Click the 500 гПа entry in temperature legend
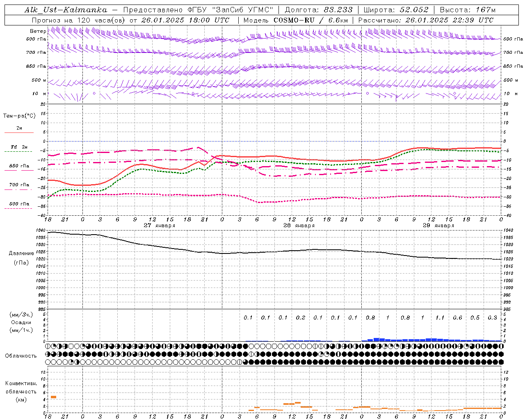This screenshot has height=420, width=525. coord(19,204)
